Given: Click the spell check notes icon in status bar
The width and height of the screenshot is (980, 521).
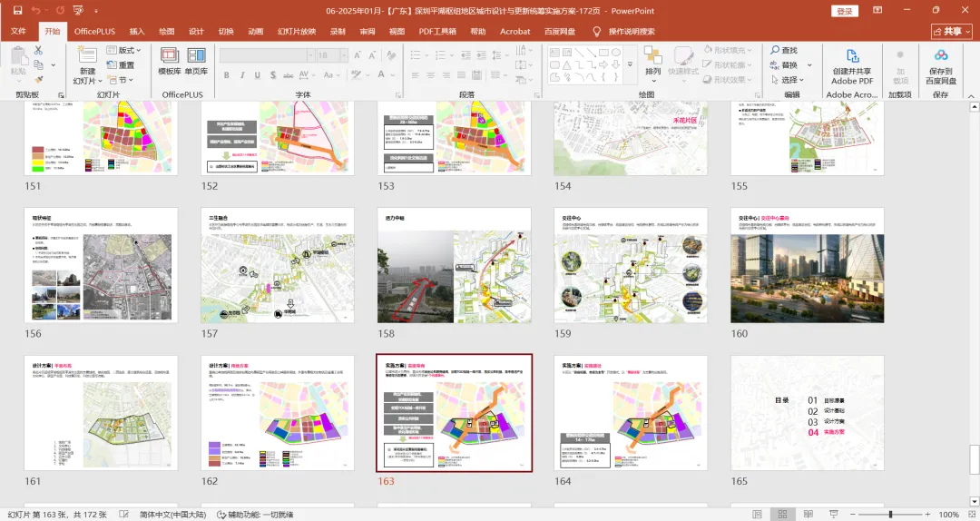Looking at the screenshot, I should click(123, 514).
